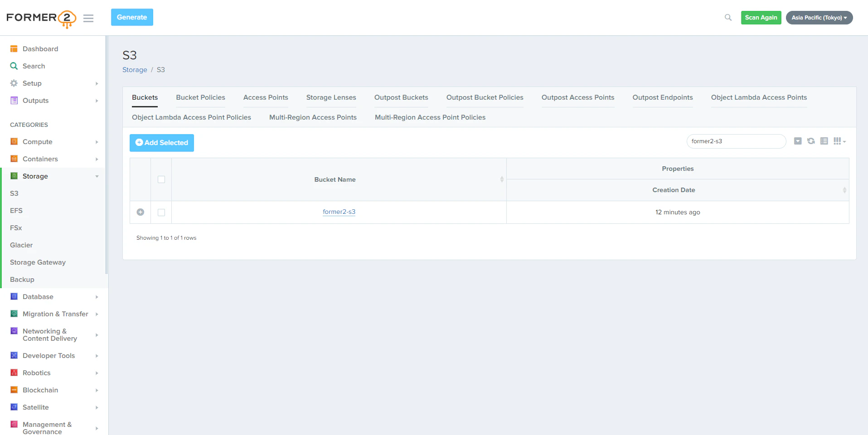Open the Storage Lenses tab
Viewport: 868px width, 435px height.
coord(331,97)
